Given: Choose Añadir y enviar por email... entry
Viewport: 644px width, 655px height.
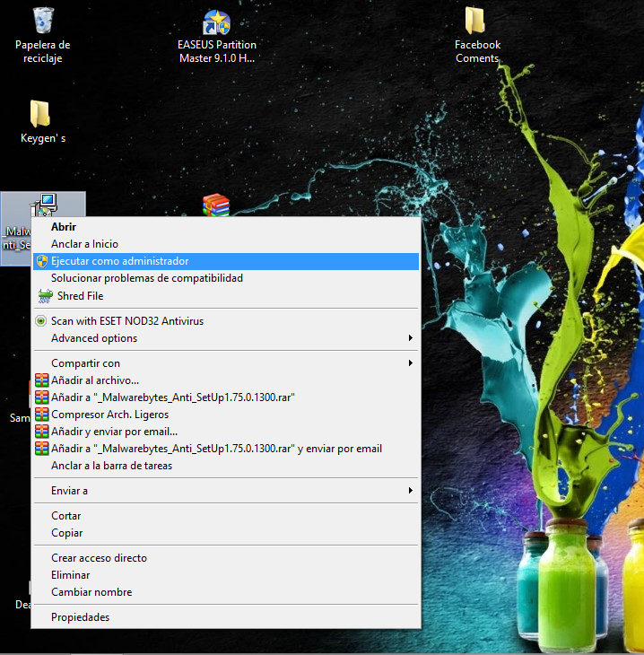Looking at the screenshot, I should (x=226, y=432).
